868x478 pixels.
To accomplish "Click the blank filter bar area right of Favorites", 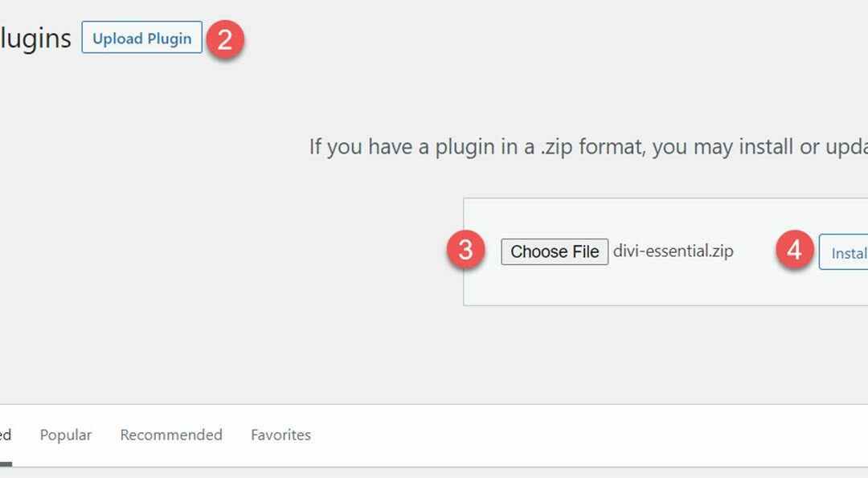I will click(x=563, y=435).
